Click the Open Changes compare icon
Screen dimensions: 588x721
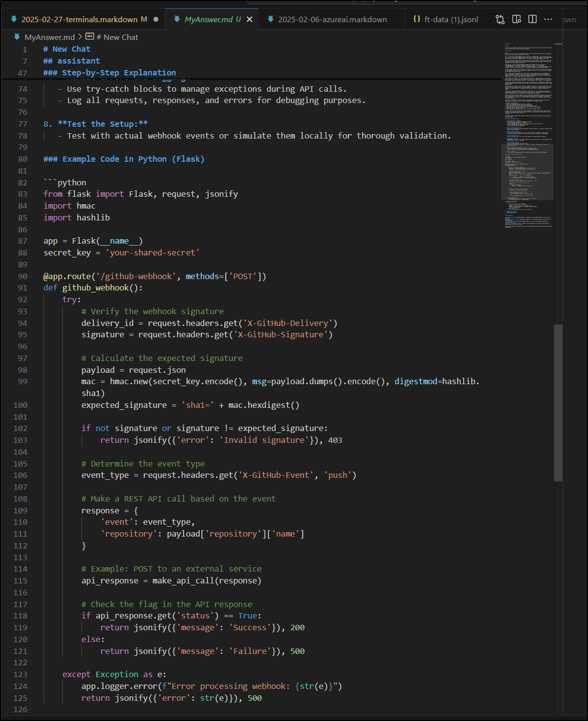coord(500,19)
